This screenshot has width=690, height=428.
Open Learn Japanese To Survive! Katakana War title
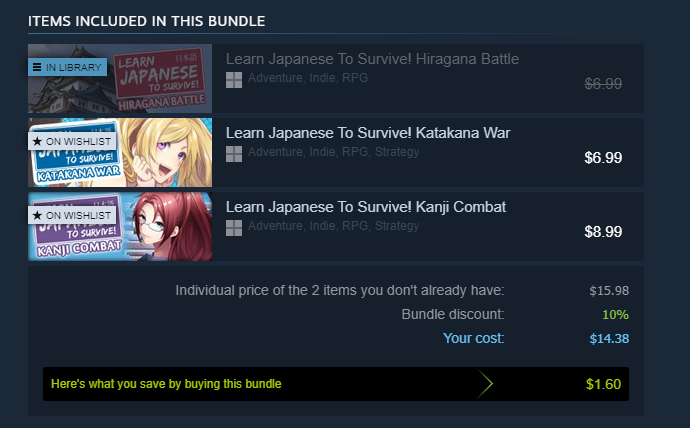click(x=368, y=133)
